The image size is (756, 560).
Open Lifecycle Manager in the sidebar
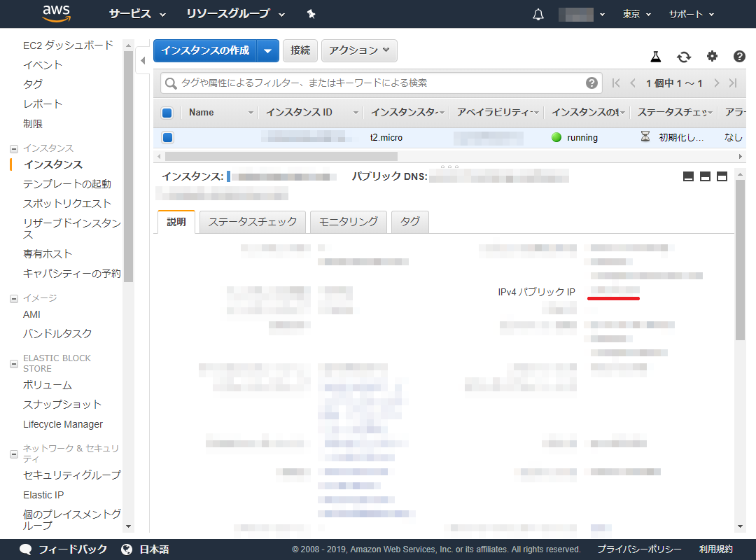63,424
